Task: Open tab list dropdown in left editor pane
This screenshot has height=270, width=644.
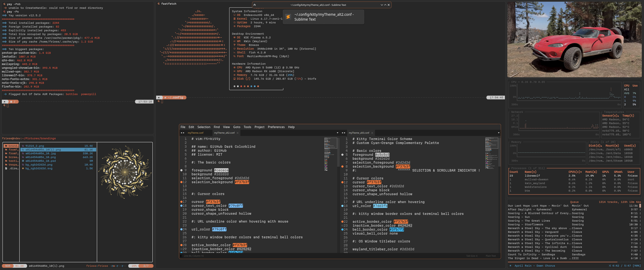Action: (337, 133)
